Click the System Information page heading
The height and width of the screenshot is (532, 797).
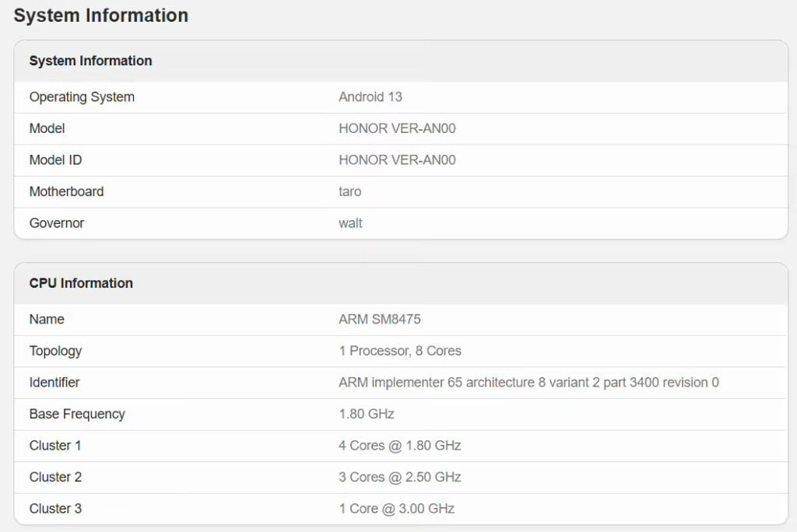click(100, 16)
